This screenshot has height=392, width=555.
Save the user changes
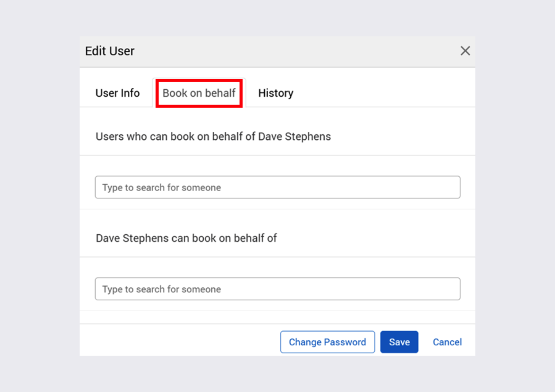click(399, 342)
